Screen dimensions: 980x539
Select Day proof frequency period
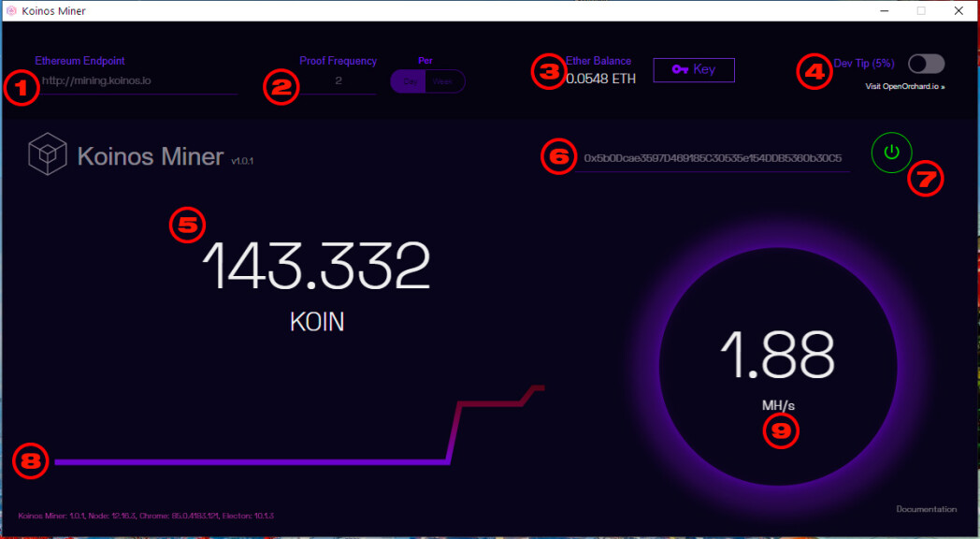pyautogui.click(x=408, y=81)
